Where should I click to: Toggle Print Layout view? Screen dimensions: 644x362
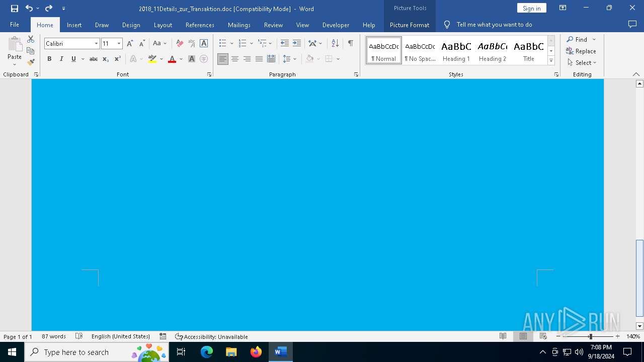(523, 336)
